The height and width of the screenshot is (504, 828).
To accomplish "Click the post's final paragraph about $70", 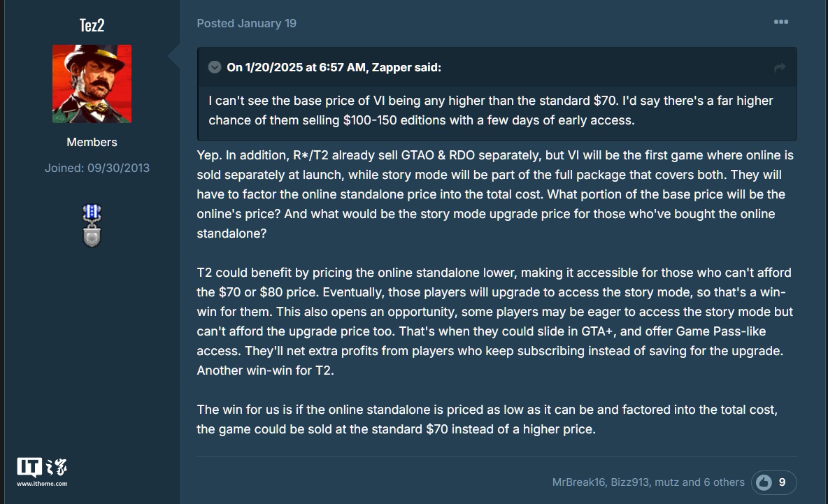I will 487,419.
